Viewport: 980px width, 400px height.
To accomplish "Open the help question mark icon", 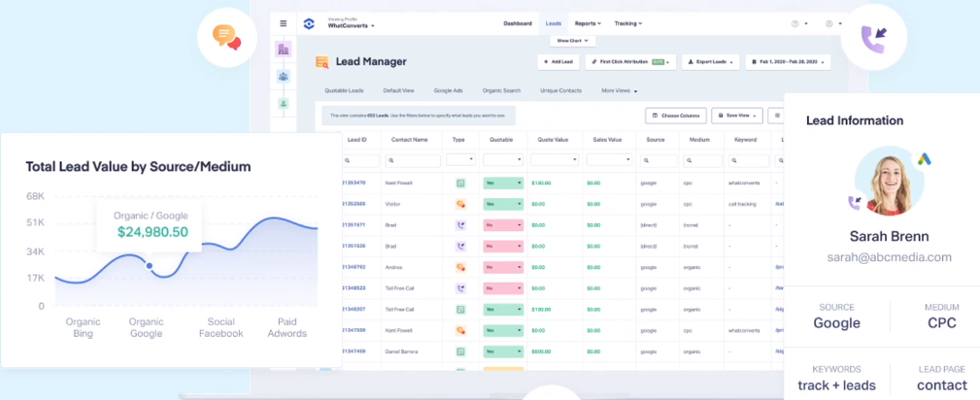I will [x=795, y=23].
